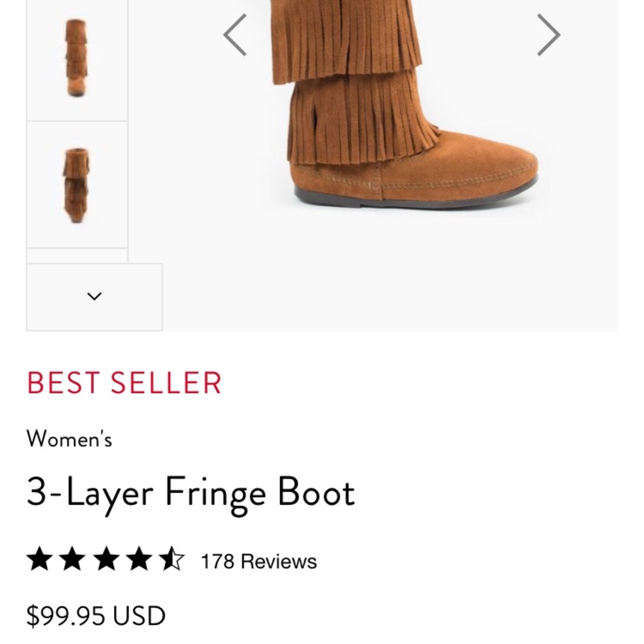Select the third rating star

[x=104, y=560]
